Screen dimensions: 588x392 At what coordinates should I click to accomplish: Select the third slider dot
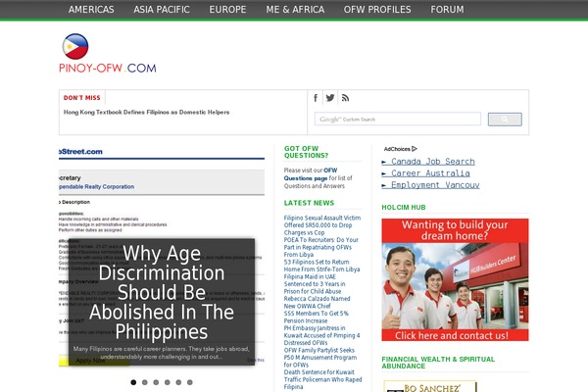point(156,382)
